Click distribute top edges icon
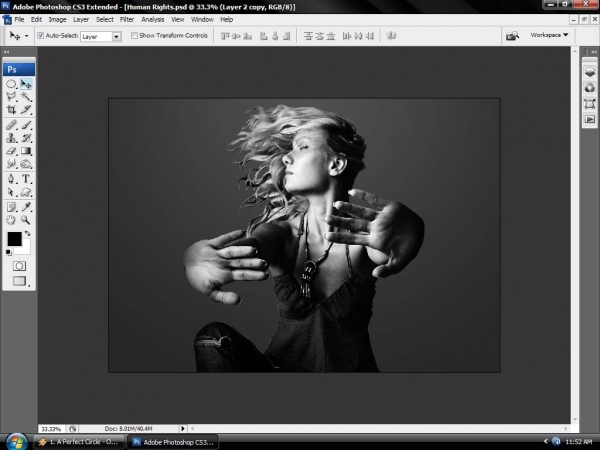The width and height of the screenshot is (600, 450). 308,36
